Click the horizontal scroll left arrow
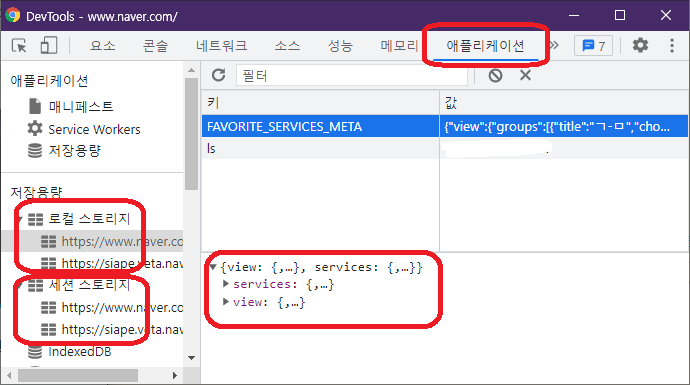 click(9, 375)
